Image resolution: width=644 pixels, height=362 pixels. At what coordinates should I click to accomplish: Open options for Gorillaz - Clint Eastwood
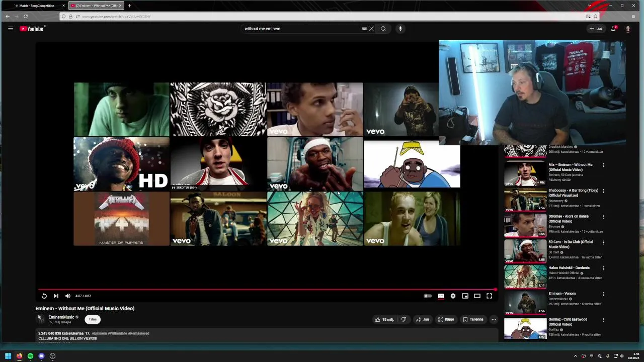tap(603, 320)
